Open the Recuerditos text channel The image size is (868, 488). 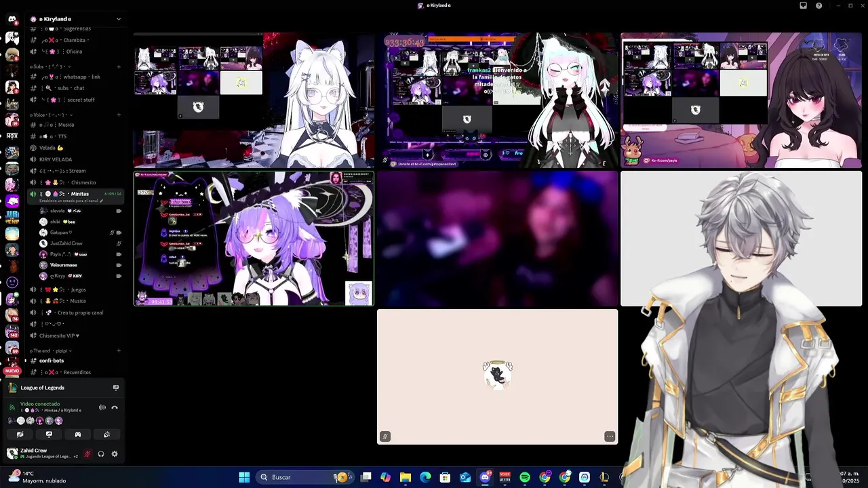coord(75,372)
